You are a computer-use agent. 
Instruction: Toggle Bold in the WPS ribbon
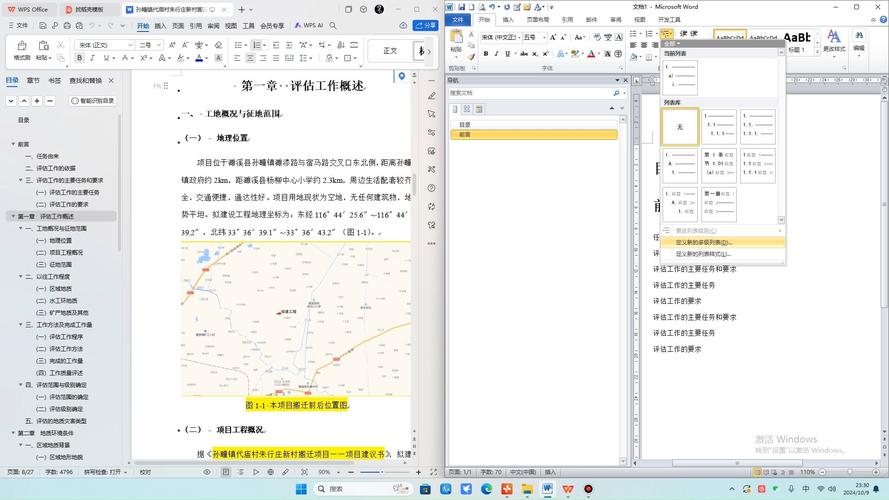pyautogui.click(x=79, y=58)
